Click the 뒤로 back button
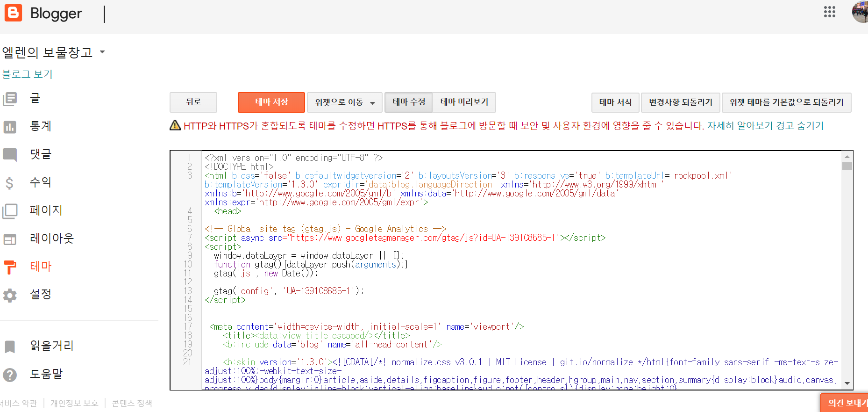Viewport: 868px width, 412px height. point(193,102)
